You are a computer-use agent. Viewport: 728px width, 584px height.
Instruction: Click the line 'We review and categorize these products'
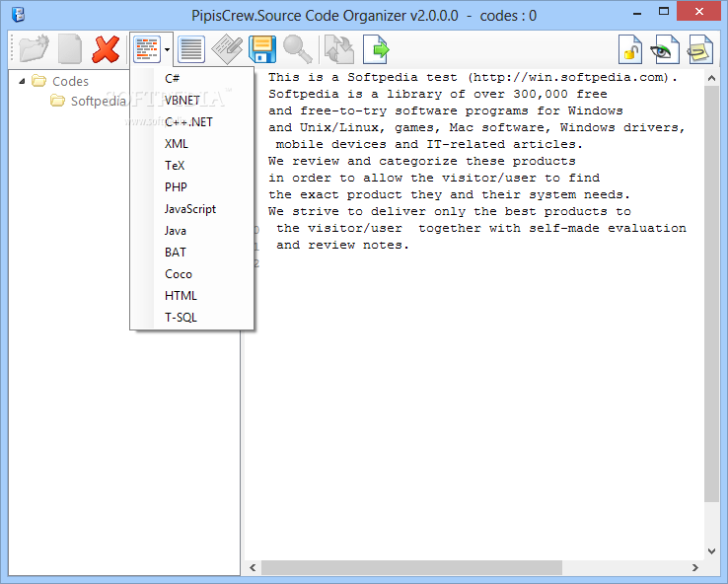tap(421, 161)
